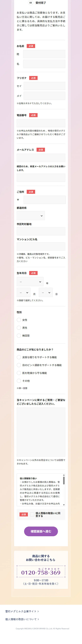Viewport: 82px width, 644px height.
Task: Choose 肌を乾燥から守る機能 option
Action: pos(19,373)
